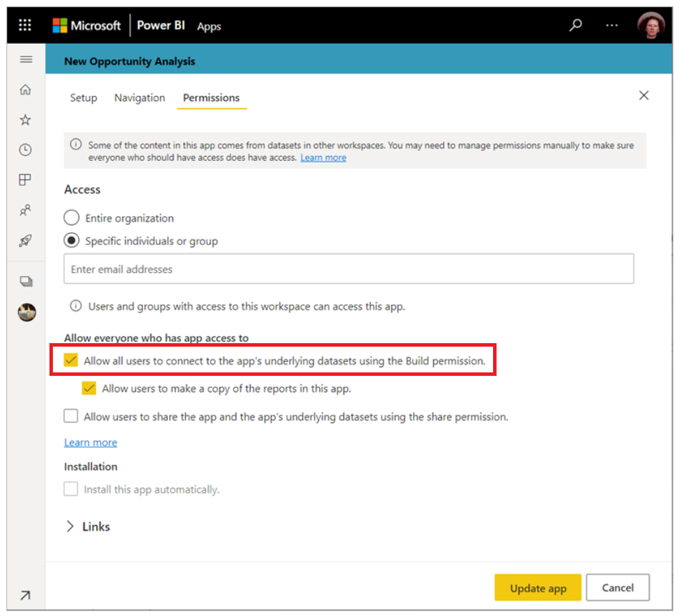679x616 pixels.
Task: Switch to the Setup tab
Action: [84, 98]
